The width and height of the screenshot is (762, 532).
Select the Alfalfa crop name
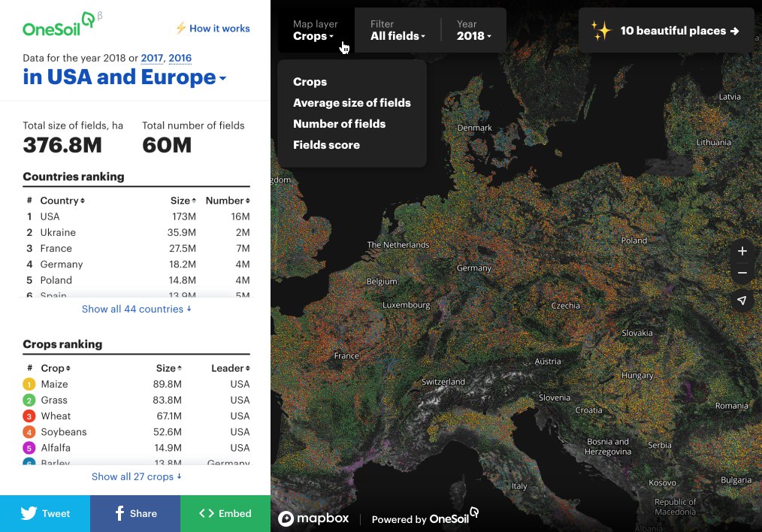(56, 448)
